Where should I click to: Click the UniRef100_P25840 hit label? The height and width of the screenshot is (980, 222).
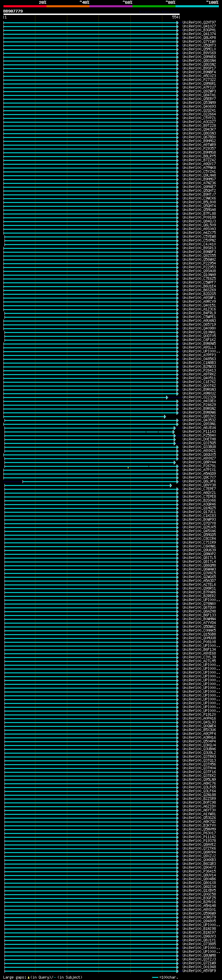point(199,436)
